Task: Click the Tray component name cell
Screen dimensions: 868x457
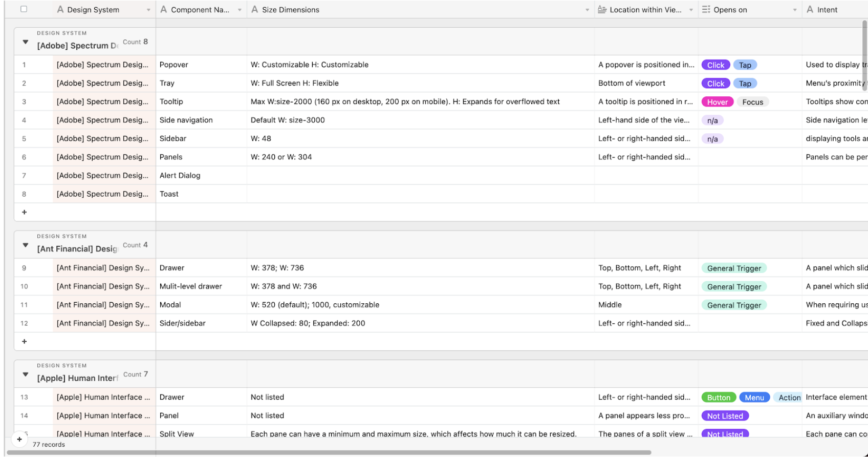Action: coord(201,83)
